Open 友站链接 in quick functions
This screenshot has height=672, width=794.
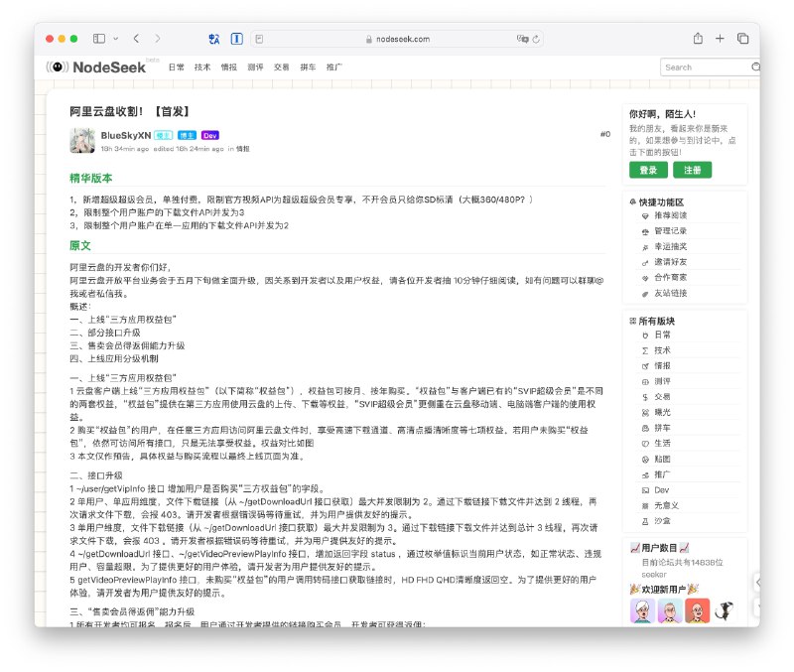[671, 293]
